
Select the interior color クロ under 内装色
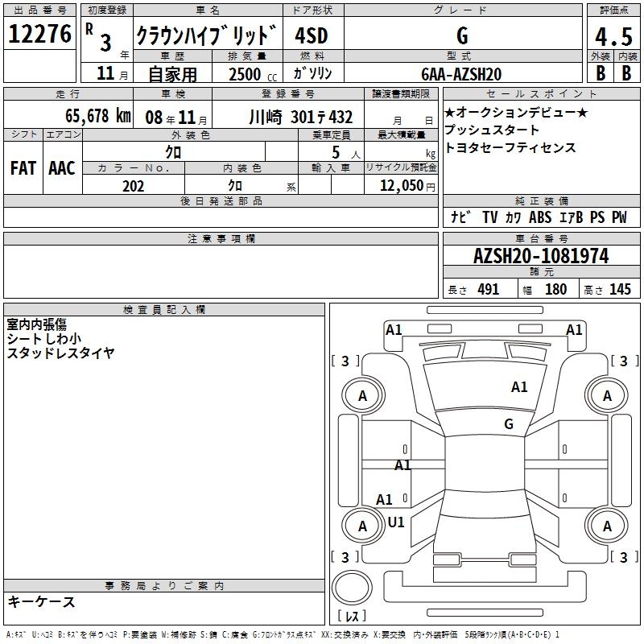[235, 186]
